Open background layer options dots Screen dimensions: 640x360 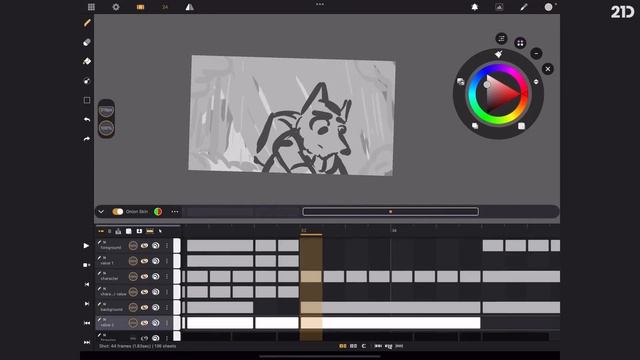click(x=167, y=307)
